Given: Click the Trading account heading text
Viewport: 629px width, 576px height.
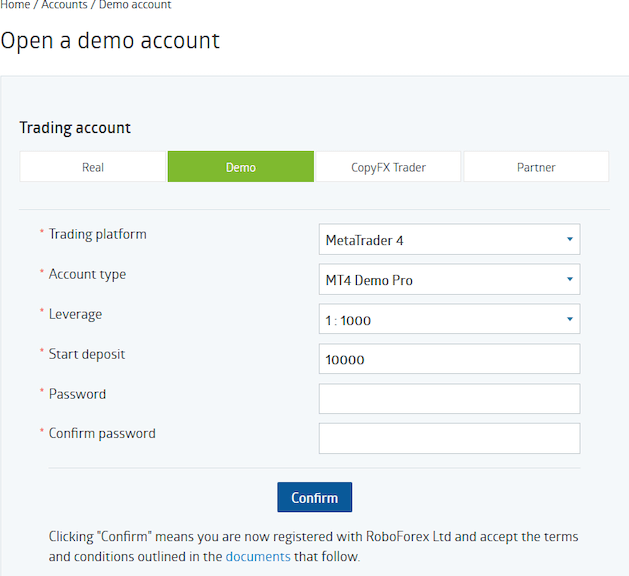Looking at the screenshot, I should 75,128.
